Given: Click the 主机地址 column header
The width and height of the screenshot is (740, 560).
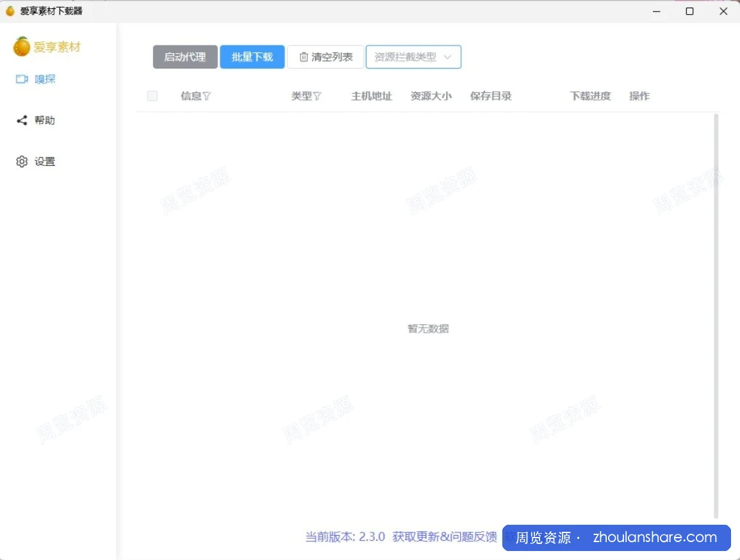Looking at the screenshot, I should pyautogui.click(x=372, y=96).
